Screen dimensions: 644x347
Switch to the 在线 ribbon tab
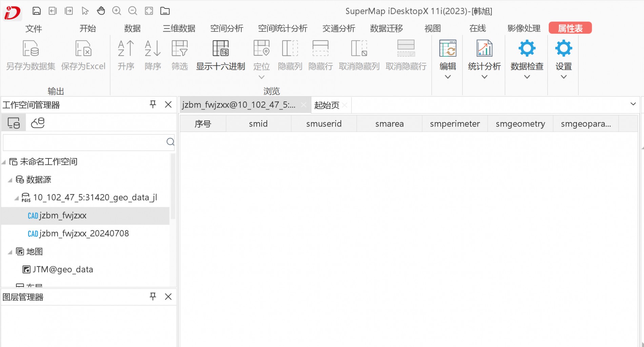pos(478,28)
